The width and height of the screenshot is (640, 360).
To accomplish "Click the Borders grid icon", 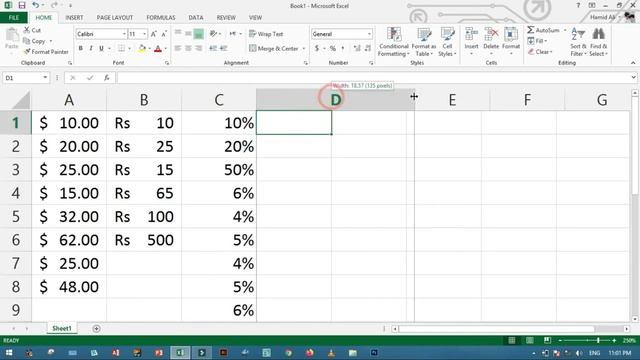I will point(122,49).
